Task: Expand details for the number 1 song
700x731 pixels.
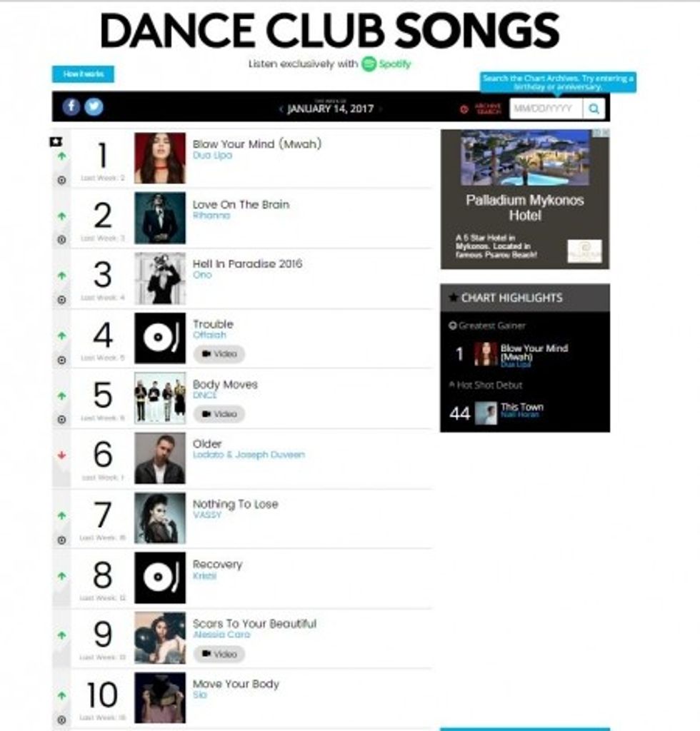Action: click(x=61, y=180)
